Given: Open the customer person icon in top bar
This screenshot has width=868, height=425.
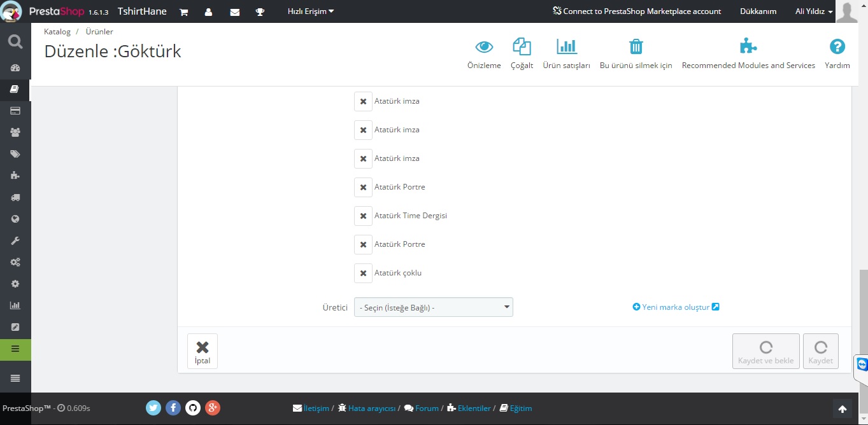Looking at the screenshot, I should pos(208,12).
